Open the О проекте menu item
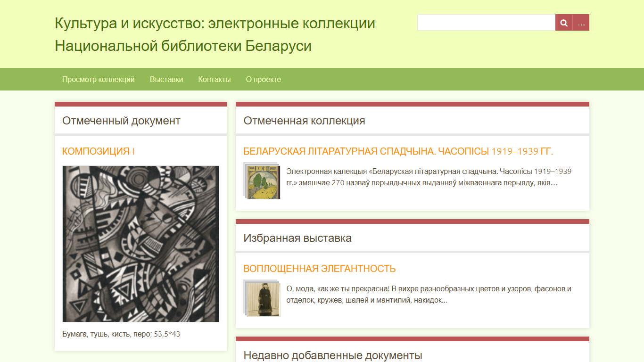The image size is (644, 362). (264, 79)
